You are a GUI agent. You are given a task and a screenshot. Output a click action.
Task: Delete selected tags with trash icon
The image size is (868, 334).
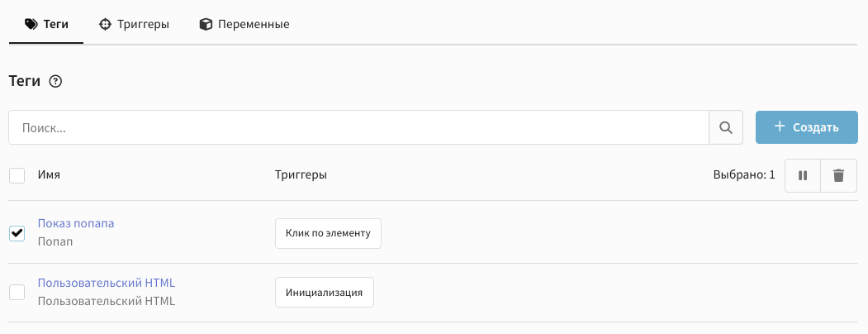pyautogui.click(x=839, y=175)
